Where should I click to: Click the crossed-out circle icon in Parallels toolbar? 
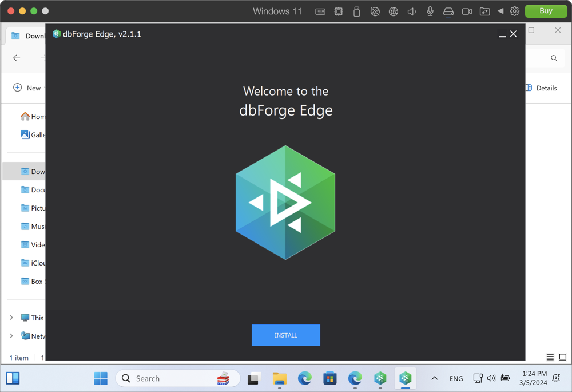[x=375, y=11]
